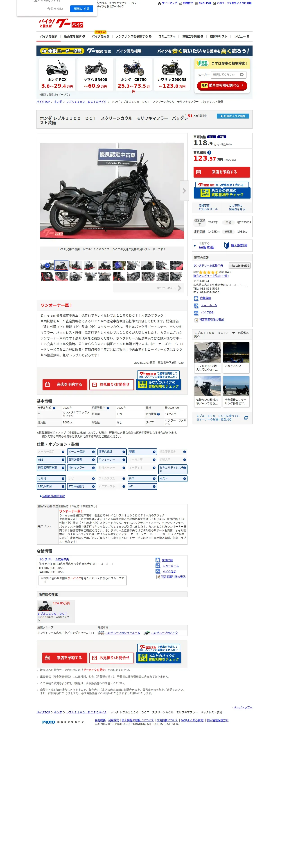Open レブル1100を購入してはや3年 owner post

208,358
